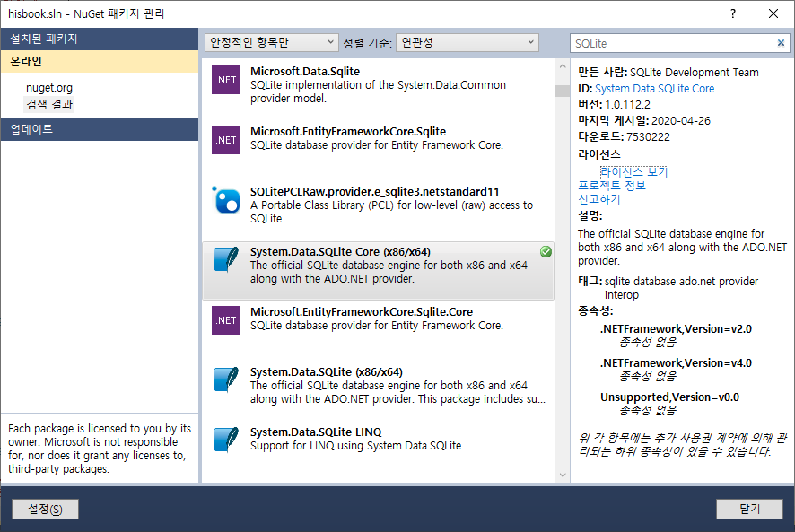
Task: Click the package list scrollbar thumb
Action: pos(563,91)
